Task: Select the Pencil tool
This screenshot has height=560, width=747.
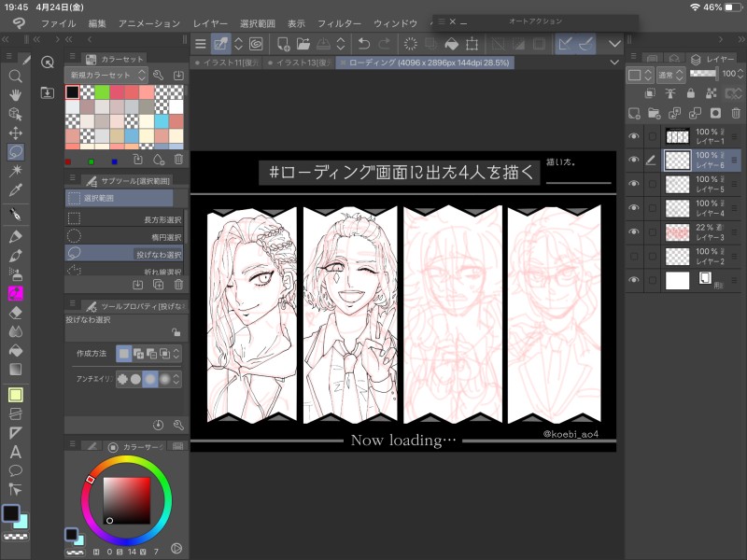Action: (15, 236)
